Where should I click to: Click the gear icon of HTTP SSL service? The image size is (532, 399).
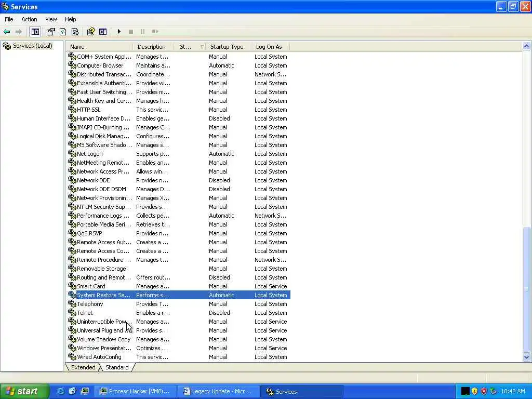tap(72, 109)
